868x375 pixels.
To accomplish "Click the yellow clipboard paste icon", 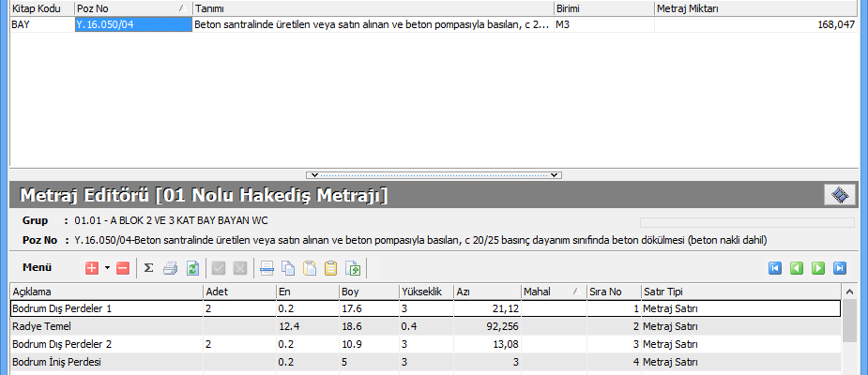I will 330,268.
